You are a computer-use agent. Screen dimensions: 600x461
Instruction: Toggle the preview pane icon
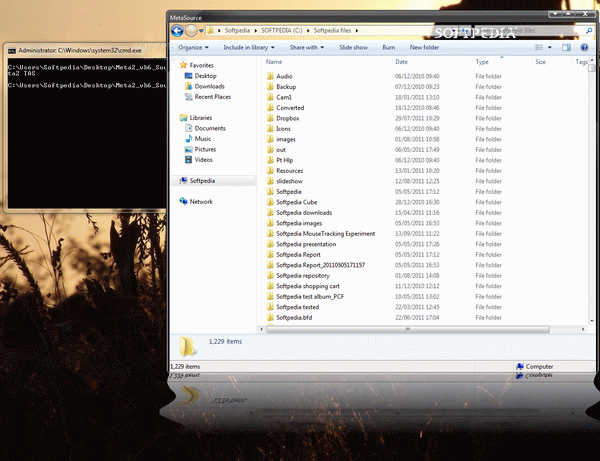click(566, 47)
